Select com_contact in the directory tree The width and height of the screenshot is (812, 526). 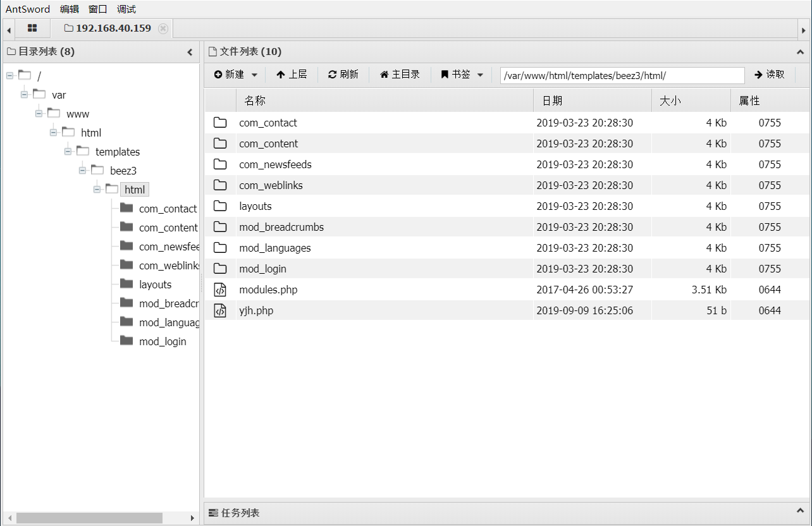(168, 209)
